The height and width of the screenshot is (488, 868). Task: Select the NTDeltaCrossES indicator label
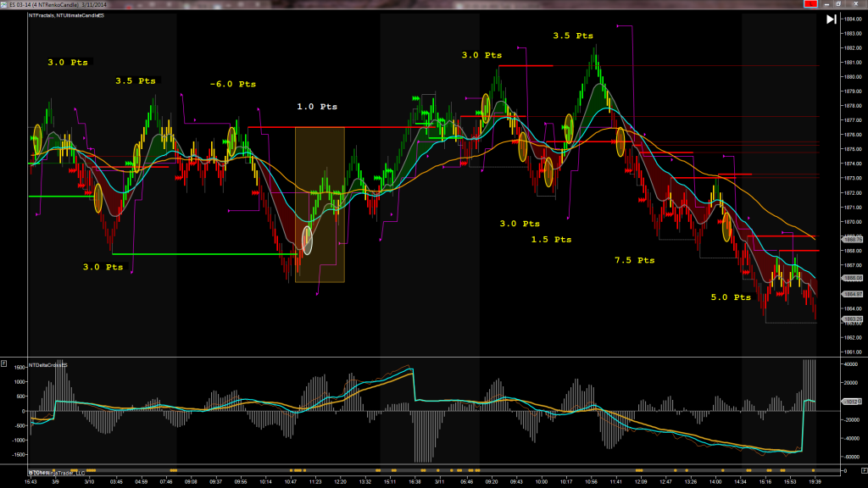pos(48,363)
